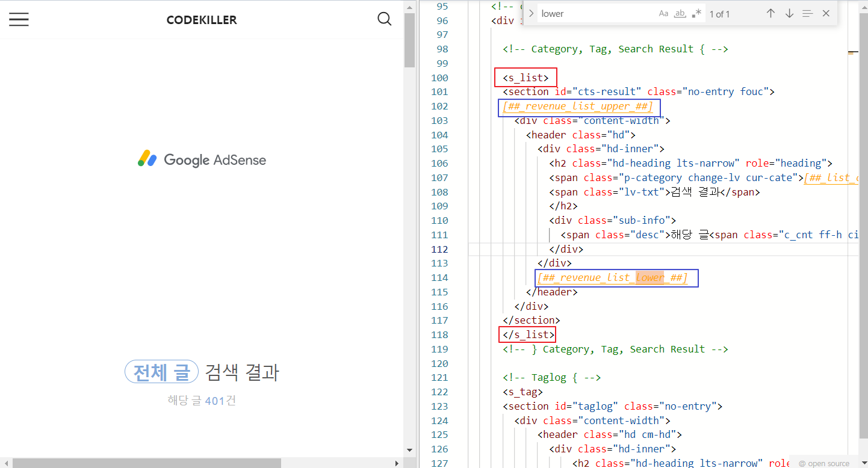Screen dimensions: 868x468
Task: Click div class="hd-inner" on line 105
Action: click(601, 149)
